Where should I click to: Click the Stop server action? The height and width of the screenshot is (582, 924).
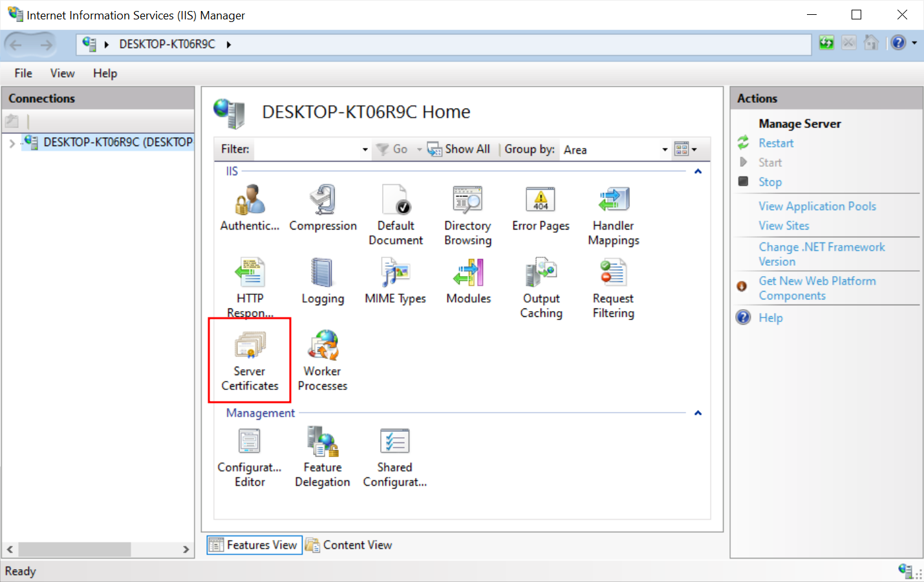pos(770,182)
